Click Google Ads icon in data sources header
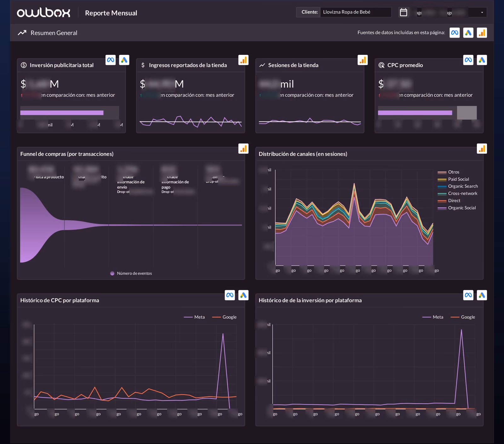The image size is (504, 444). coord(468,32)
